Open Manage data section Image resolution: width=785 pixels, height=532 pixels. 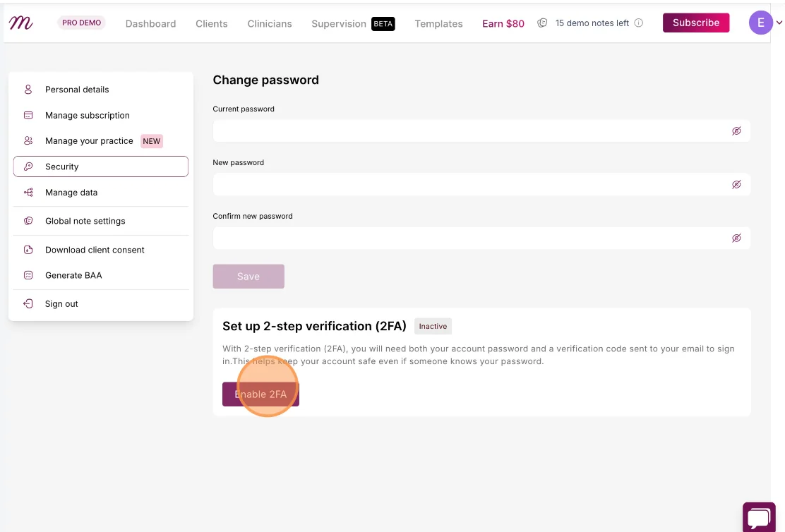coord(101,192)
